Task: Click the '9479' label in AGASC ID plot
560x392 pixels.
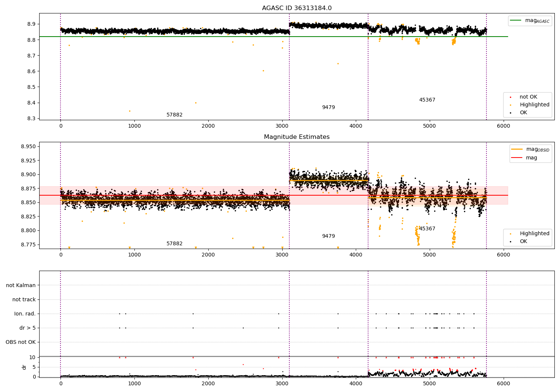Action: [329, 108]
